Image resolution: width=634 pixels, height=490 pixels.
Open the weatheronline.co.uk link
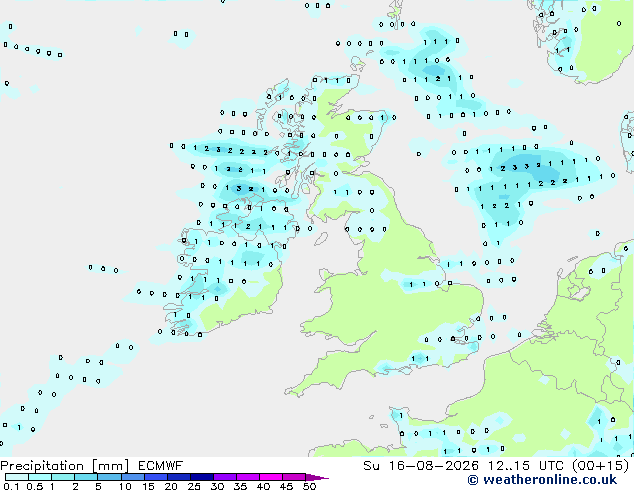coord(542,480)
